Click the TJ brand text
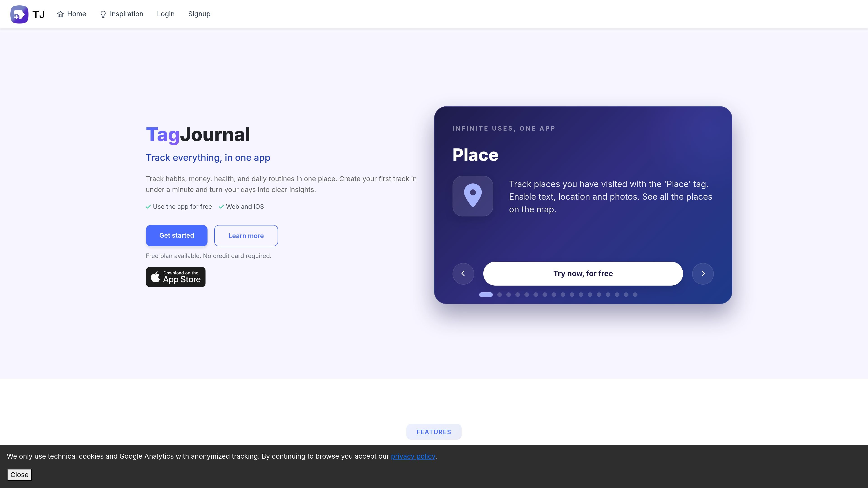 click(x=38, y=14)
